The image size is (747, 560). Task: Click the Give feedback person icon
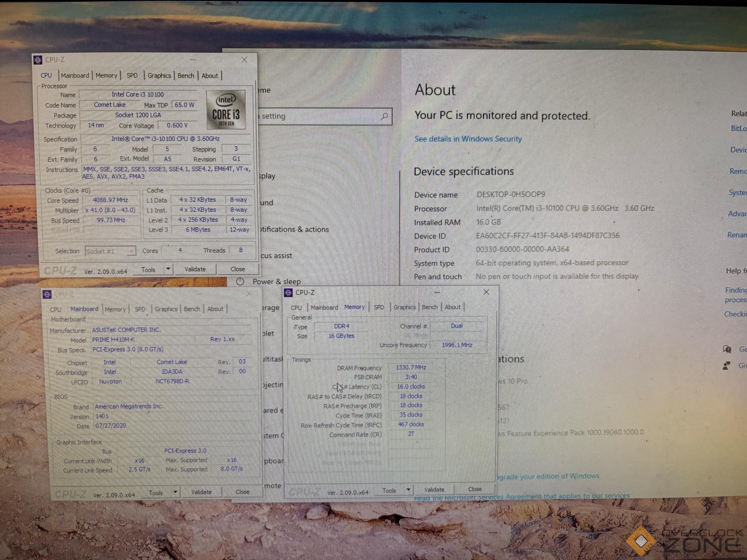point(727,365)
